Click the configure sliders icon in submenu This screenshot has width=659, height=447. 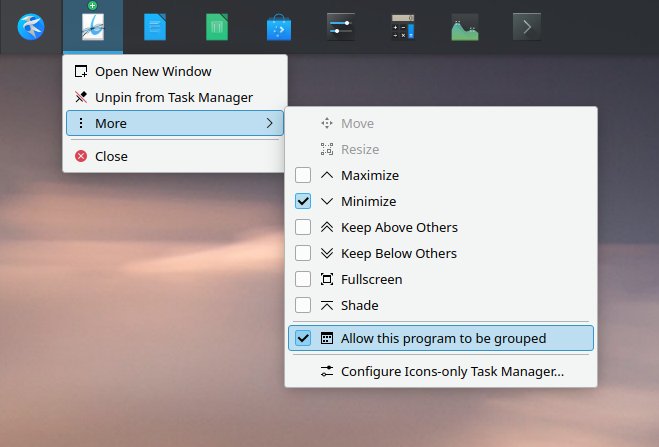[x=327, y=371]
